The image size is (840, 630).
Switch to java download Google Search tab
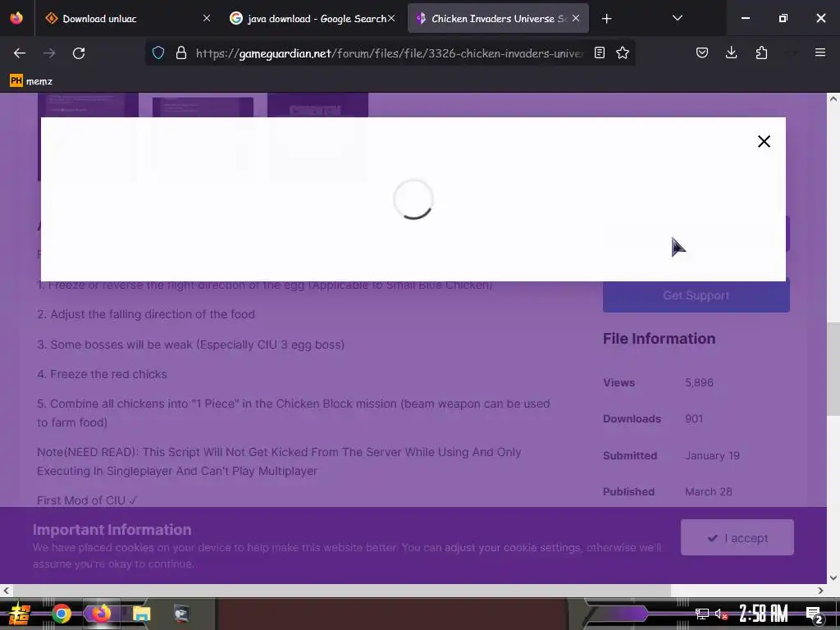pyautogui.click(x=311, y=19)
